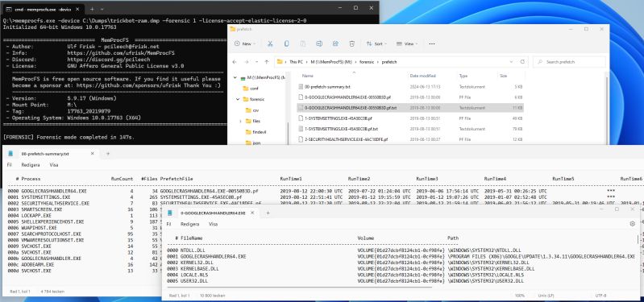Click SMARTSCREEN.EXE row in prefetch summary
This screenshot has width=644, height=302.
pyautogui.click(x=41, y=209)
